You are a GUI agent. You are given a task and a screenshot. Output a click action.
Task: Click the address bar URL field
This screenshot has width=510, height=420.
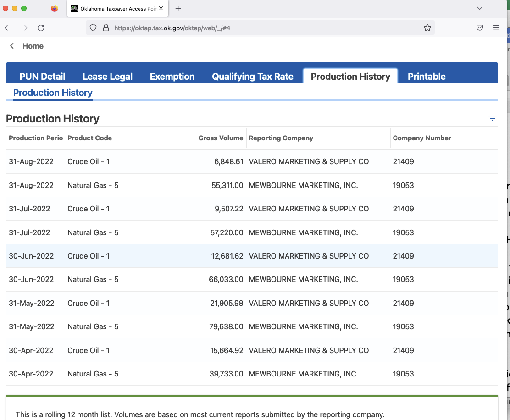click(260, 28)
